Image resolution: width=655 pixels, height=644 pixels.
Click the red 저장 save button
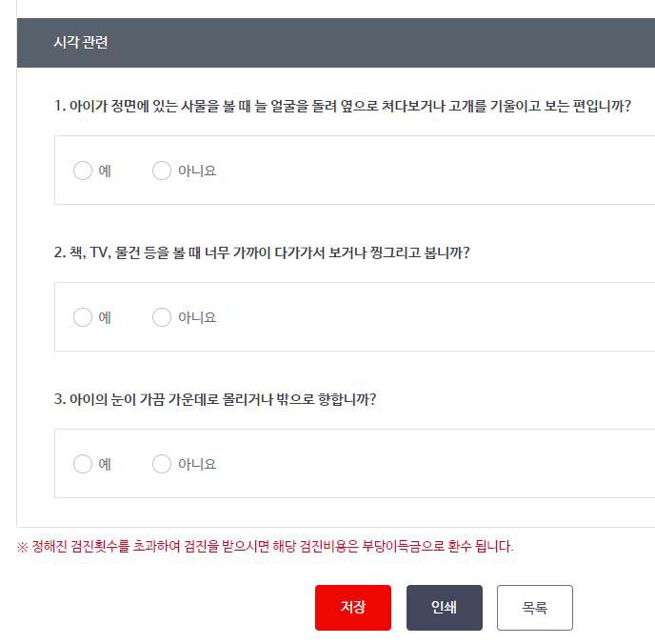pos(353,608)
